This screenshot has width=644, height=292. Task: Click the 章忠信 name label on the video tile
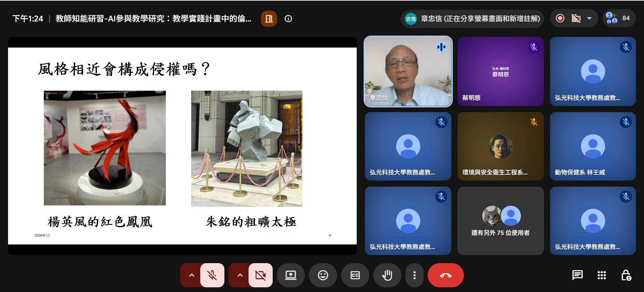[x=379, y=98]
